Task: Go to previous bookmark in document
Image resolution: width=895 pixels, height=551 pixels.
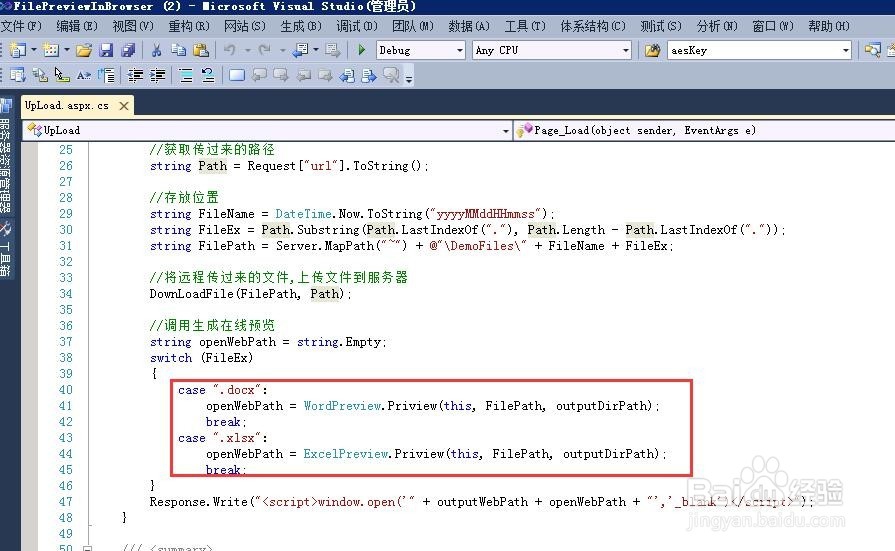Action: tap(347, 75)
